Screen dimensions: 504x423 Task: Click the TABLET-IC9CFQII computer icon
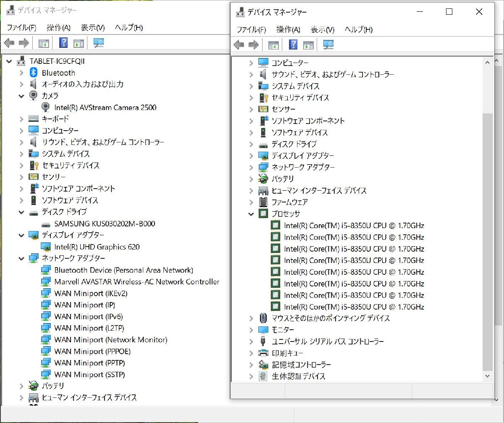pyautogui.click(x=21, y=61)
